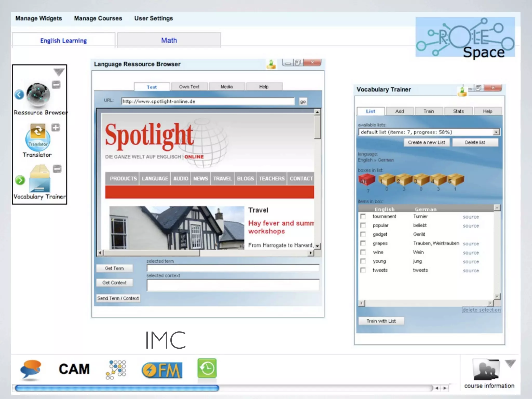Image resolution: width=532 pixels, height=399 pixels.
Task: Check the tournament vocabulary checkbox
Action: point(363,216)
